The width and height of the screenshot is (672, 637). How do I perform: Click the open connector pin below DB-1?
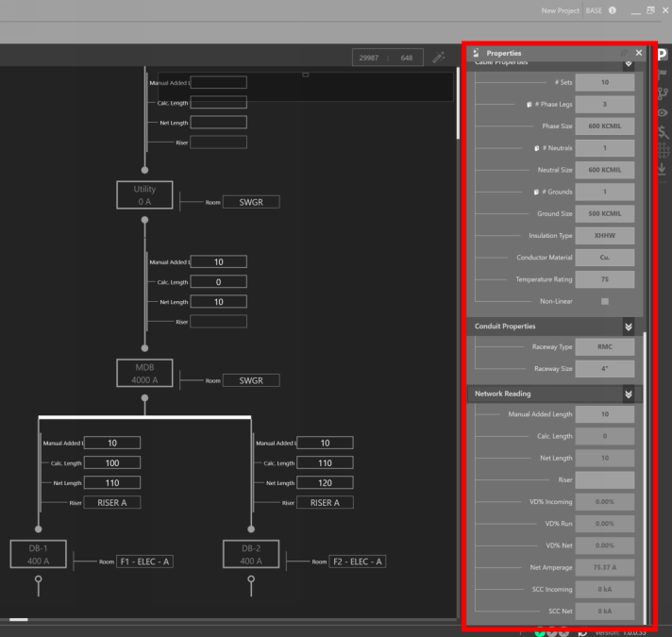point(38,579)
